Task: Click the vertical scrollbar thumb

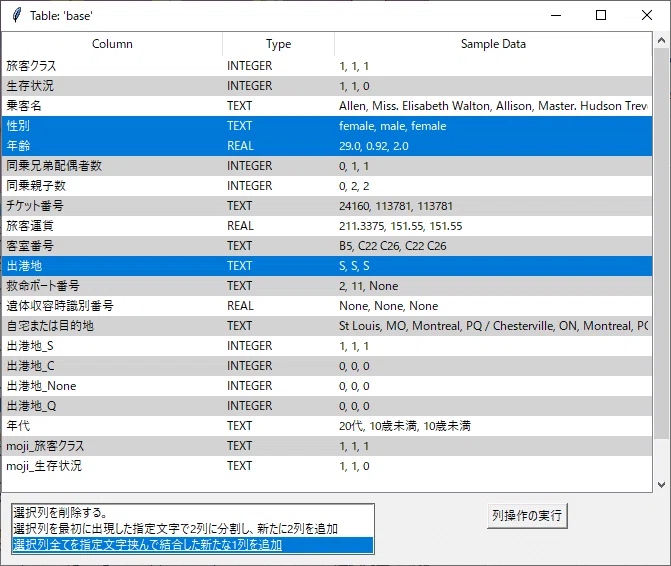Action: click(661, 243)
